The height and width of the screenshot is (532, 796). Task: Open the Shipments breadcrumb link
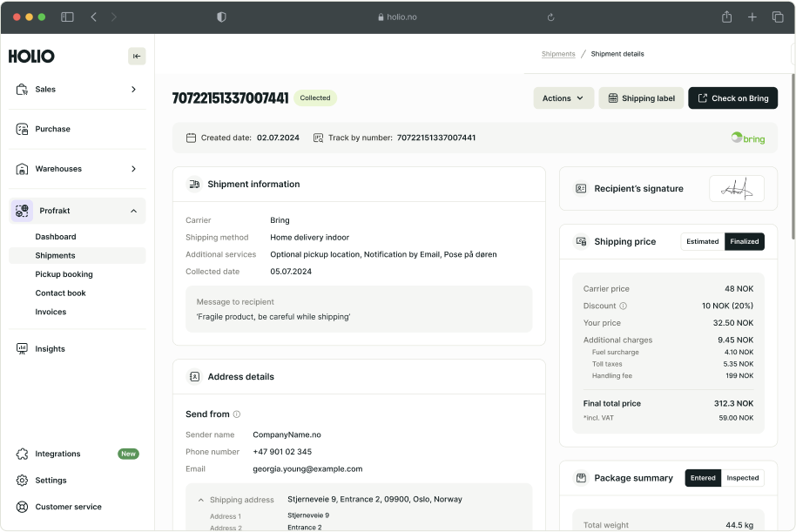pos(558,54)
